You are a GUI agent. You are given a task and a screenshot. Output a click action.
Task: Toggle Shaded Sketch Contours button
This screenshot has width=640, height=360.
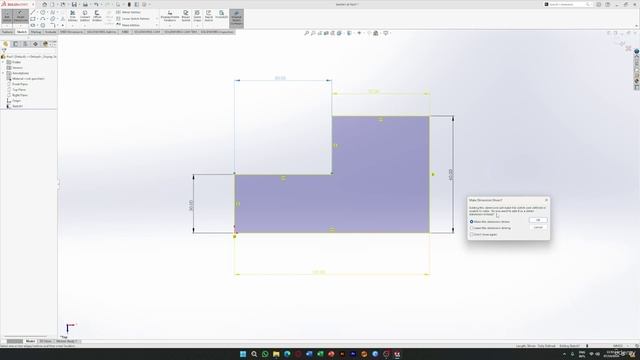tap(236, 18)
